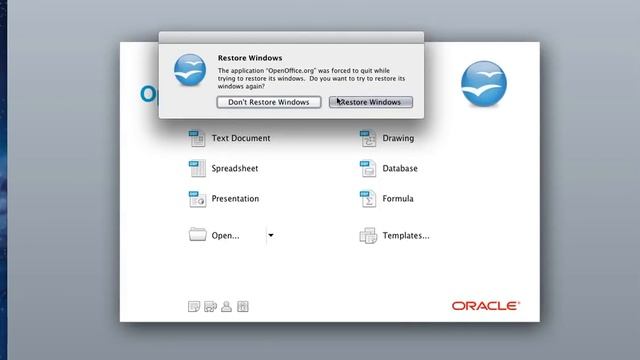Screen dimensions: 640x360
Task: Click the Restore Windows button
Action: (371, 102)
